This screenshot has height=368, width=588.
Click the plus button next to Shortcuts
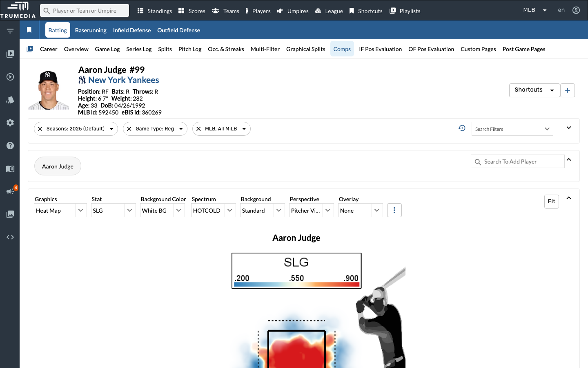(568, 90)
